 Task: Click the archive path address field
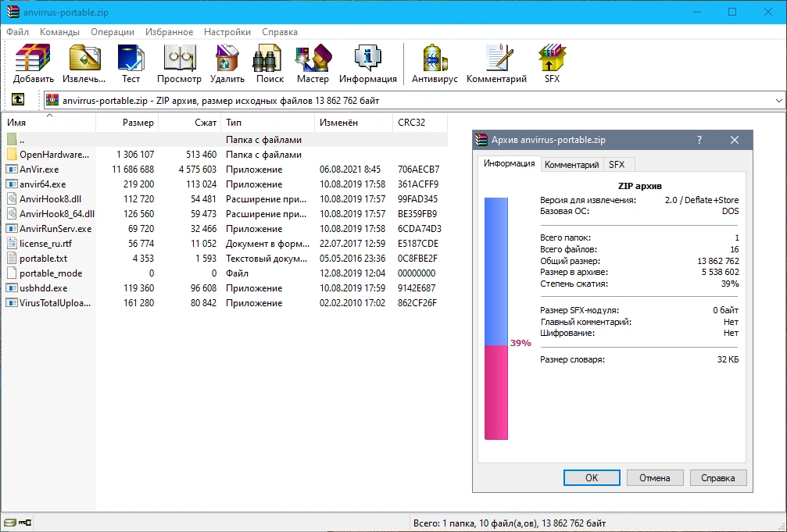(x=414, y=100)
